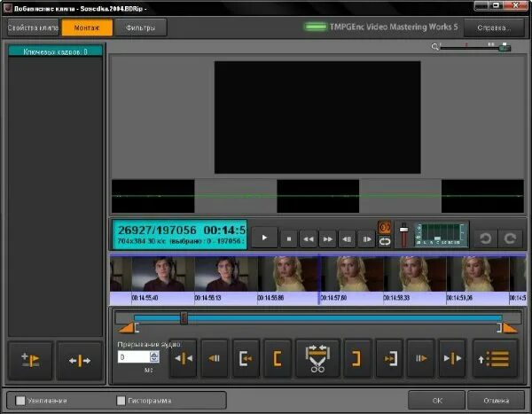Click the timecode label 00:14:59.06
The image size is (532, 414).
tap(459, 298)
